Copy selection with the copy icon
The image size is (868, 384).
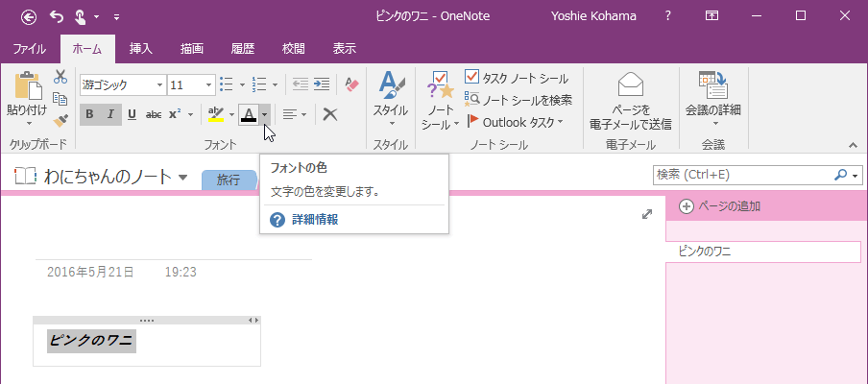(60, 99)
